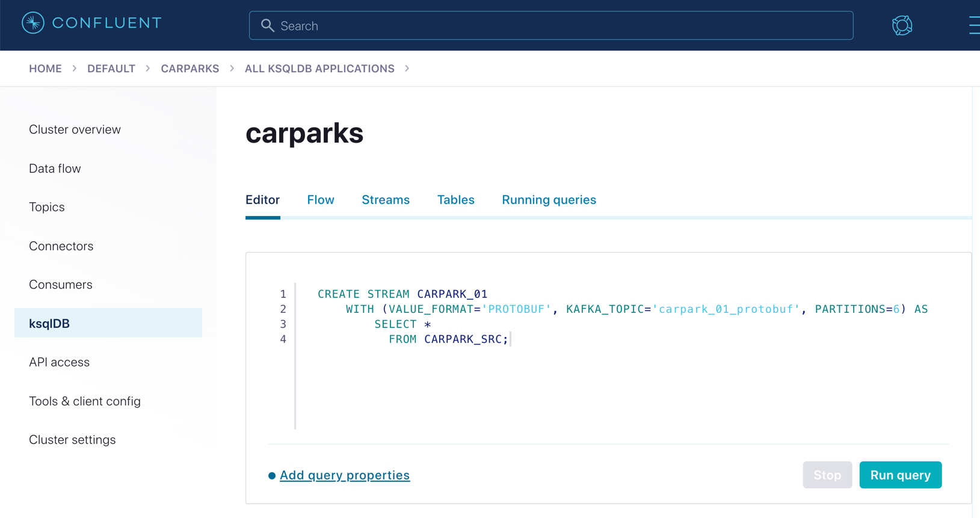Open the Streams tab
980x518 pixels.
click(x=386, y=200)
